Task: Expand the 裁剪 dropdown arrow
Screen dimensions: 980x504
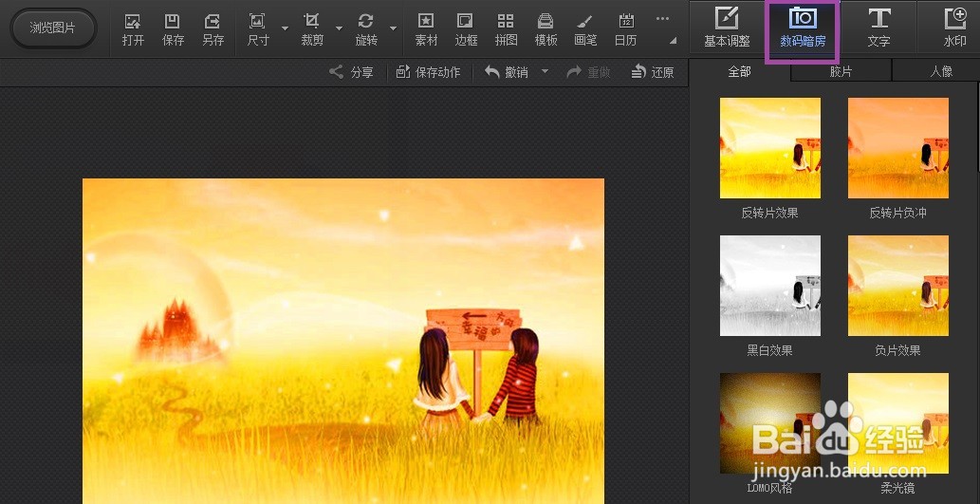Action: click(340, 28)
